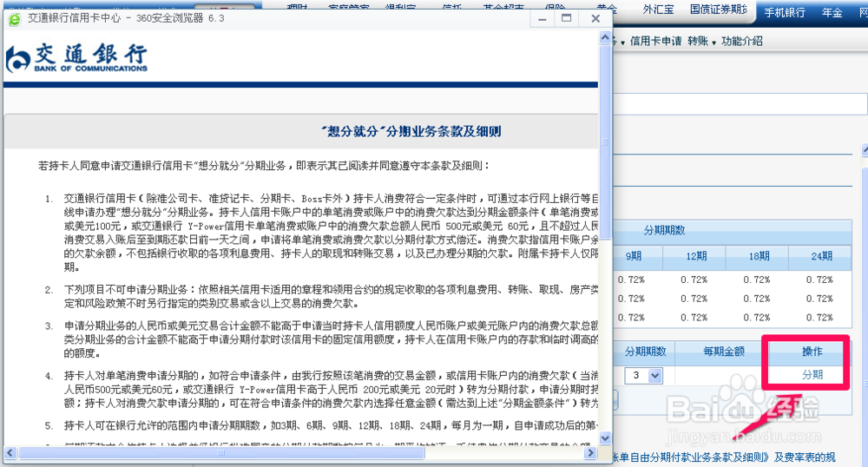Click the horizontal scrollbar thumb
Image resolution: width=868 pixels, height=467 pixels.
[221, 452]
